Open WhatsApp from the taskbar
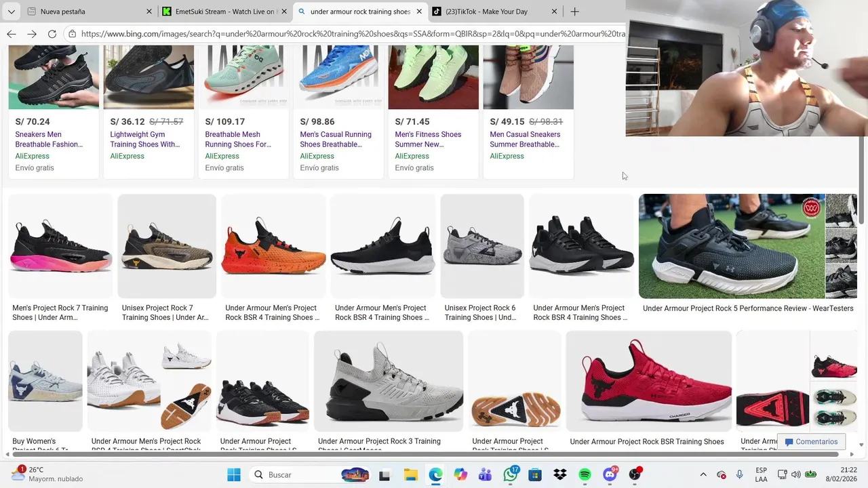 click(510, 474)
